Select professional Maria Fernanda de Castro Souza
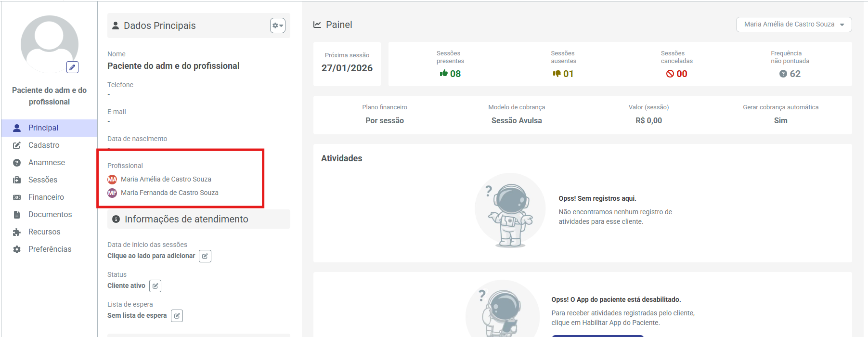 (x=169, y=193)
